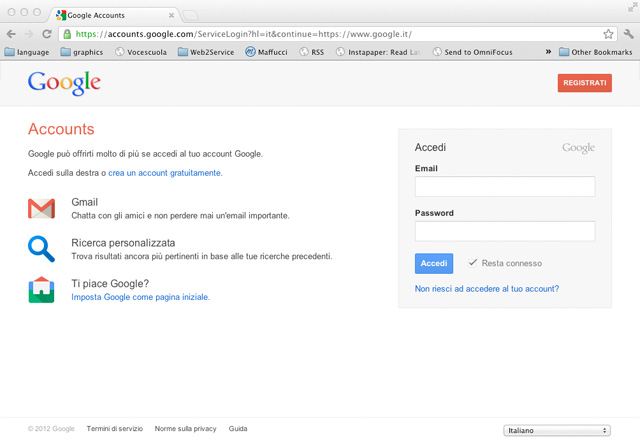Bookmark page with star icon
The width and height of the screenshot is (640, 440).
[x=608, y=34]
